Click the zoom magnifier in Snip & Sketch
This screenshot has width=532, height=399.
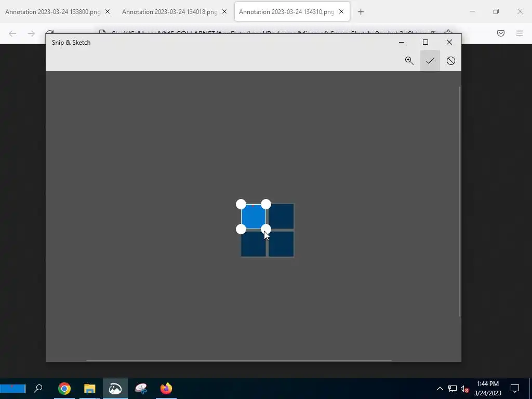(x=409, y=61)
